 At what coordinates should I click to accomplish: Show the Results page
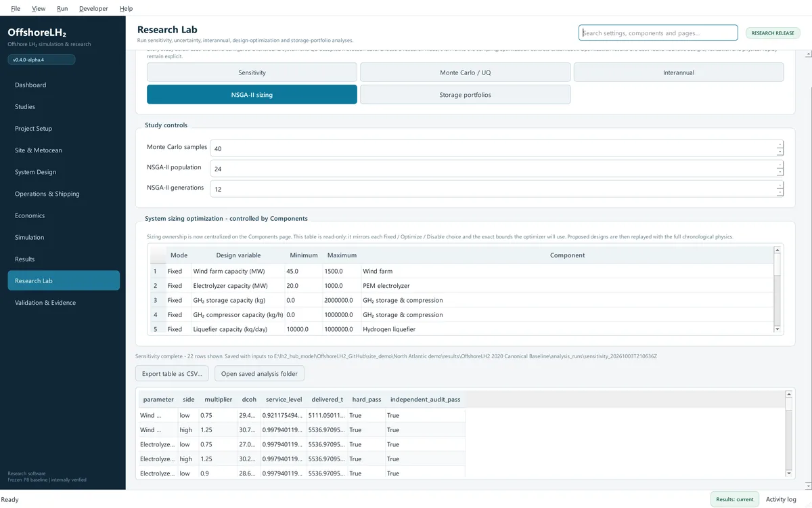pyautogui.click(x=64, y=259)
